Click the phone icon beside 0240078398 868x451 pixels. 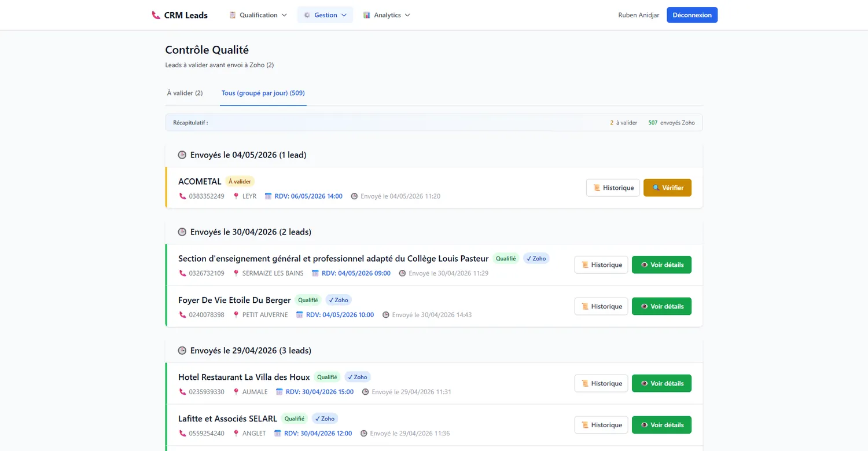coord(183,315)
